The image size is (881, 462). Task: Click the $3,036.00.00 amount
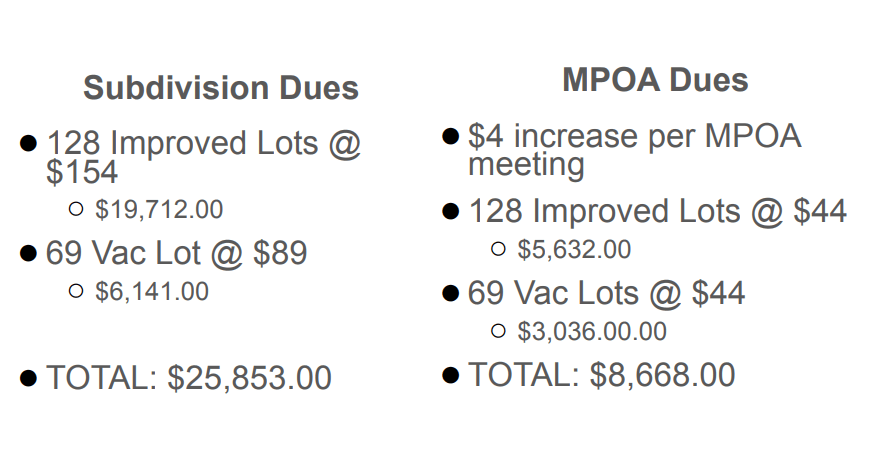click(592, 332)
